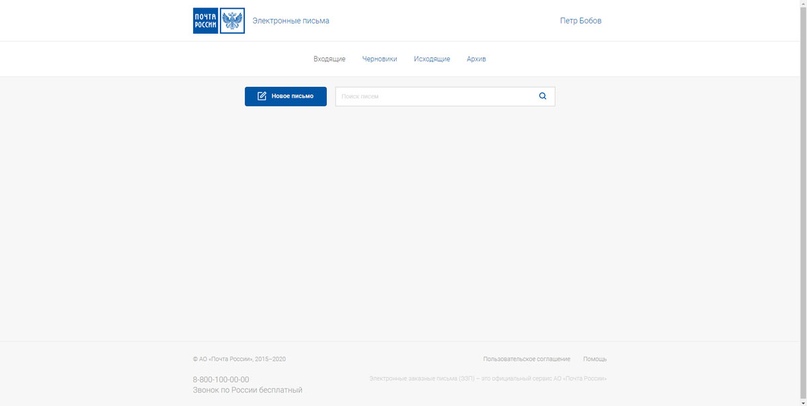Image resolution: width=807 pixels, height=406 pixels.
Task: Open the Входящие tab
Action: [329, 59]
